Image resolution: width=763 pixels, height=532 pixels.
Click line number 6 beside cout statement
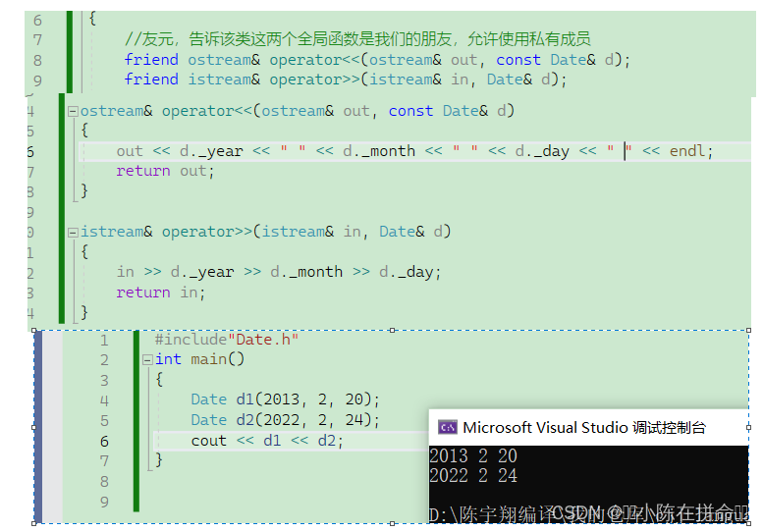click(104, 441)
